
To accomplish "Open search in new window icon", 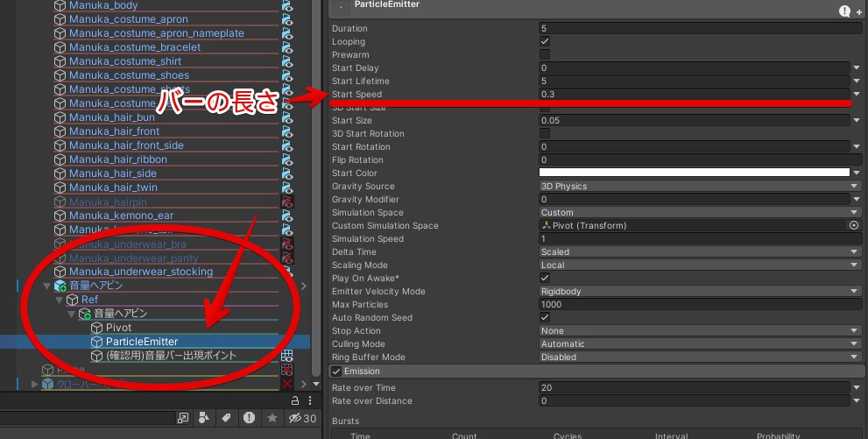I will 183,419.
